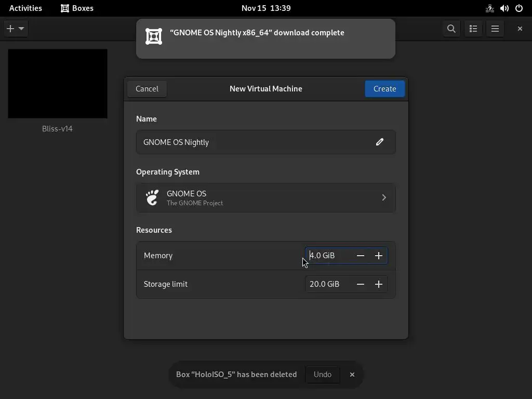Click the Storage limit value field
The height and width of the screenshot is (399, 532).
tap(327, 284)
